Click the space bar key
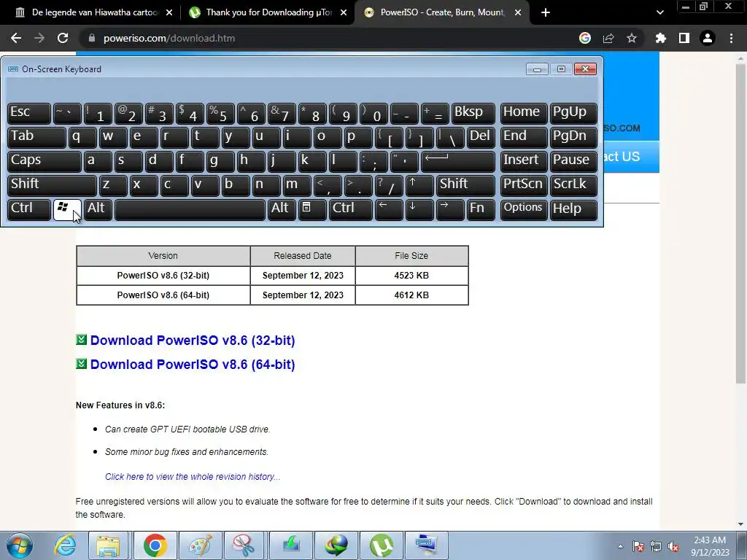Image resolution: width=747 pixels, height=560 pixels. click(190, 209)
